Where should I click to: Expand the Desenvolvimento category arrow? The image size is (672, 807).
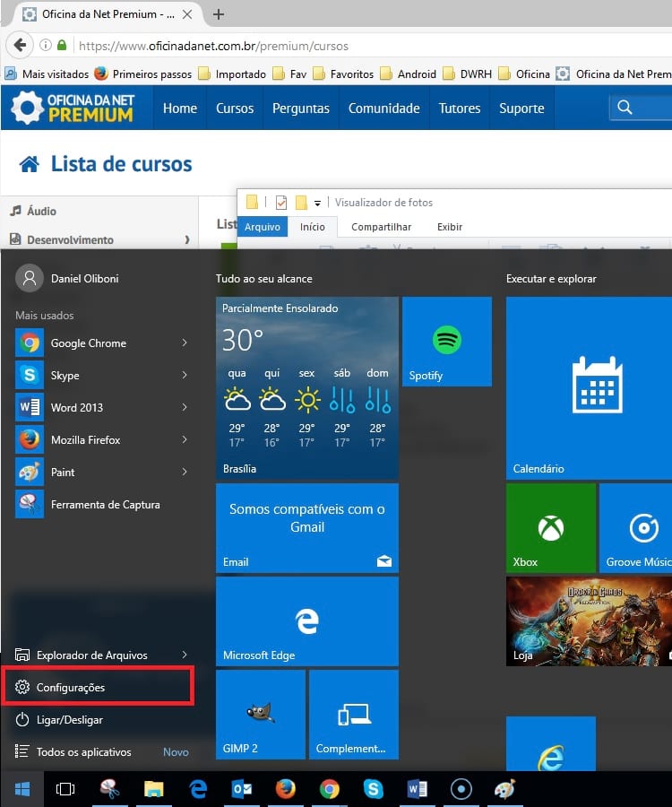187,239
